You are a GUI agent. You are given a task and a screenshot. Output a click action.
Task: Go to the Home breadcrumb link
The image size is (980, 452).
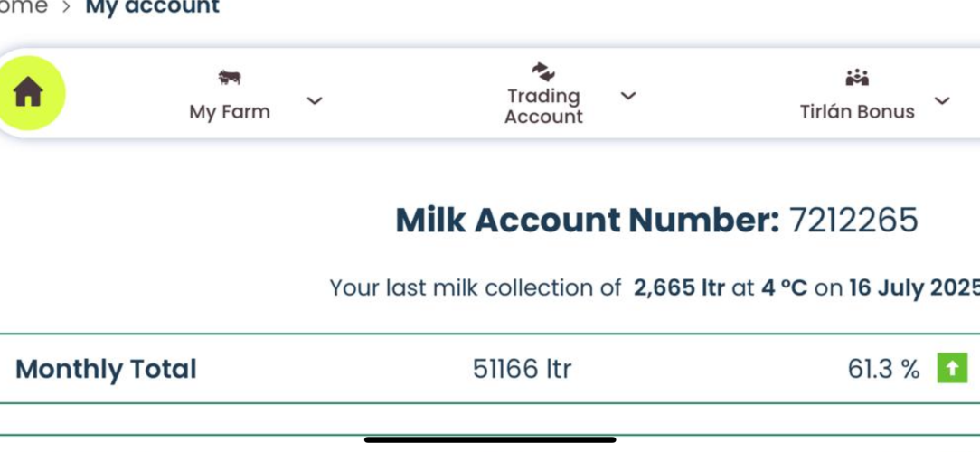(24, 7)
